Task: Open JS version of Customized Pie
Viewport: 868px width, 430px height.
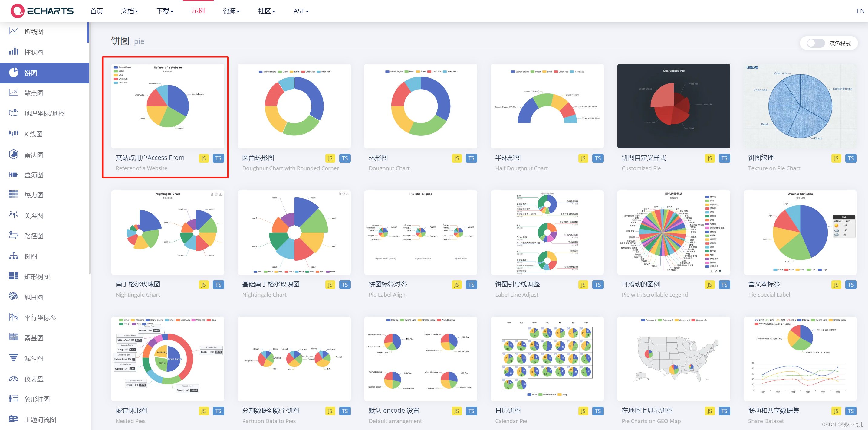Action: (710, 158)
